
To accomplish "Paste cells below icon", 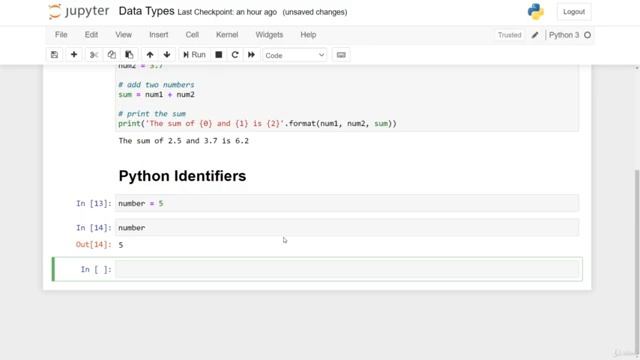I will point(129,55).
